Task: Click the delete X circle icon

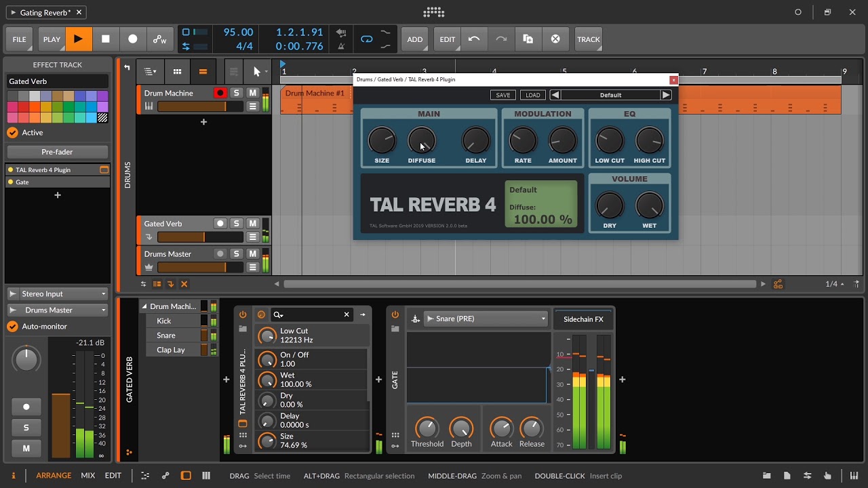Action: coord(555,39)
